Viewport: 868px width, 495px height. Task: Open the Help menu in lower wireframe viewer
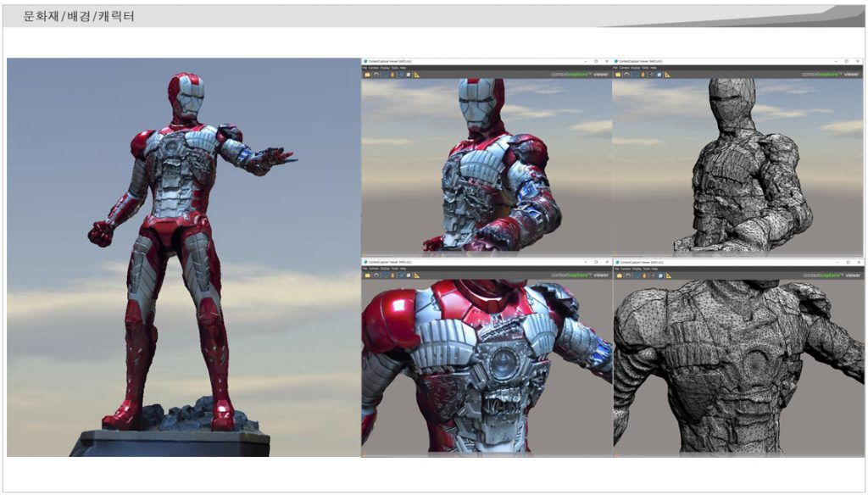(655, 269)
